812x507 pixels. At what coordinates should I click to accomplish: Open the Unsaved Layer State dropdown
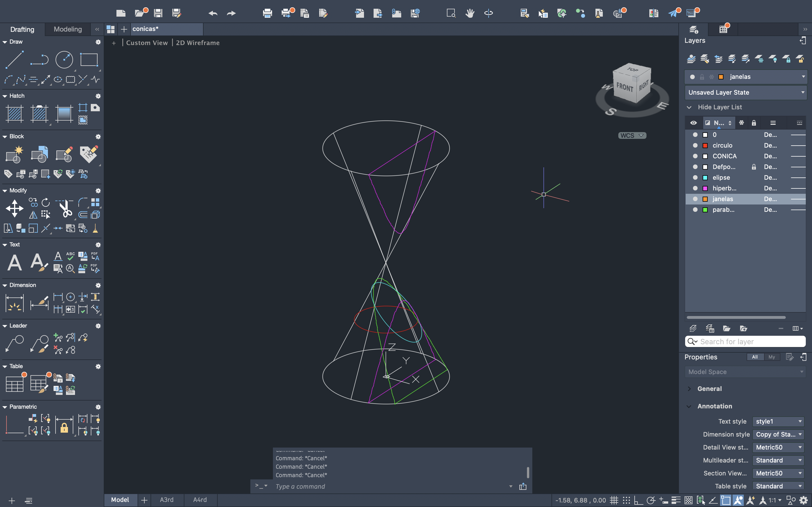click(745, 92)
